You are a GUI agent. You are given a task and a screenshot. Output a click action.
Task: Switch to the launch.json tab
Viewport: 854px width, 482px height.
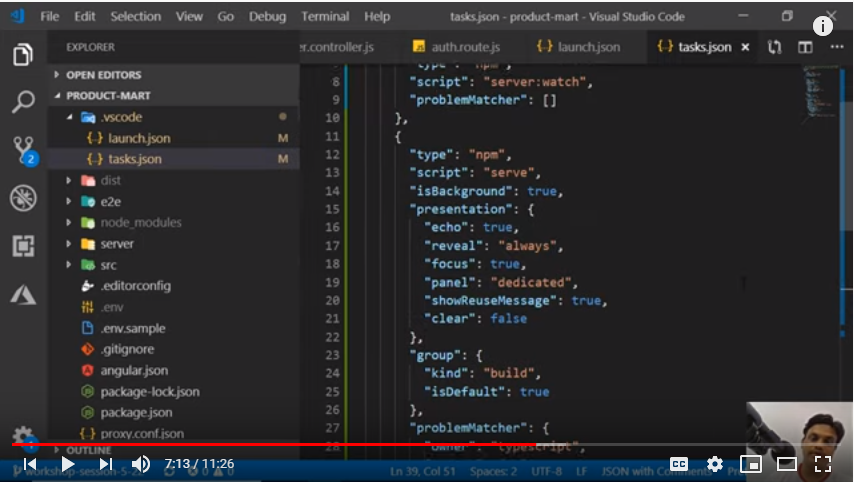(579, 47)
